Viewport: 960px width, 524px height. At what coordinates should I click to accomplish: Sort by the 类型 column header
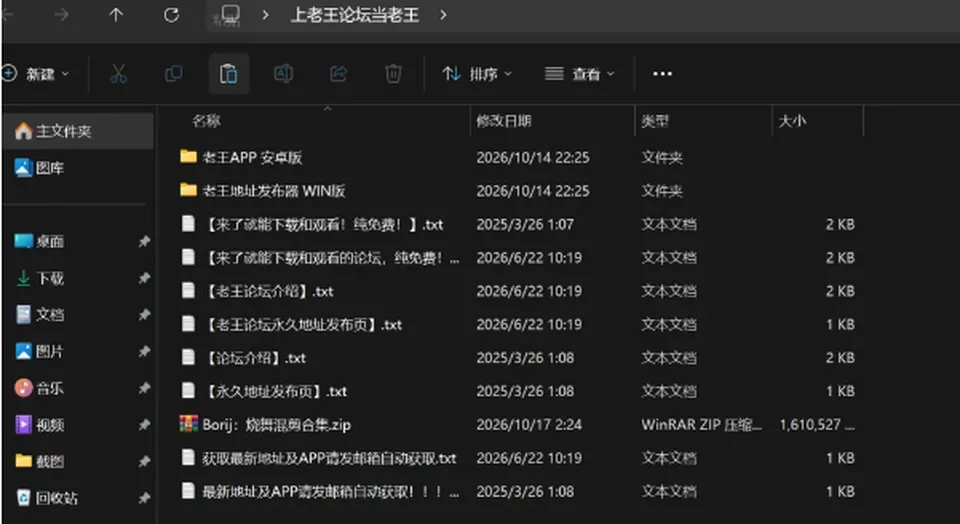tap(655, 121)
